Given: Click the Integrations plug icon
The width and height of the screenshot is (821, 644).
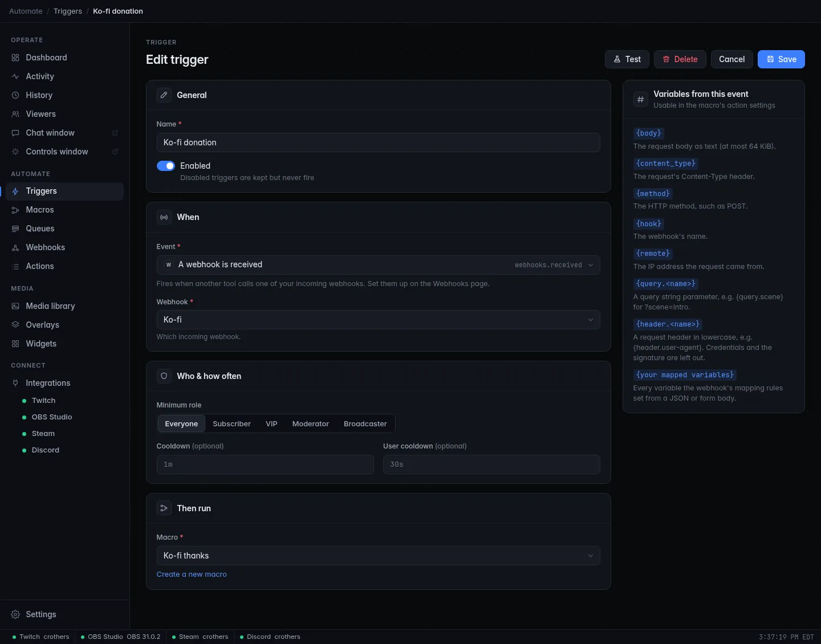Looking at the screenshot, I should tap(15, 383).
